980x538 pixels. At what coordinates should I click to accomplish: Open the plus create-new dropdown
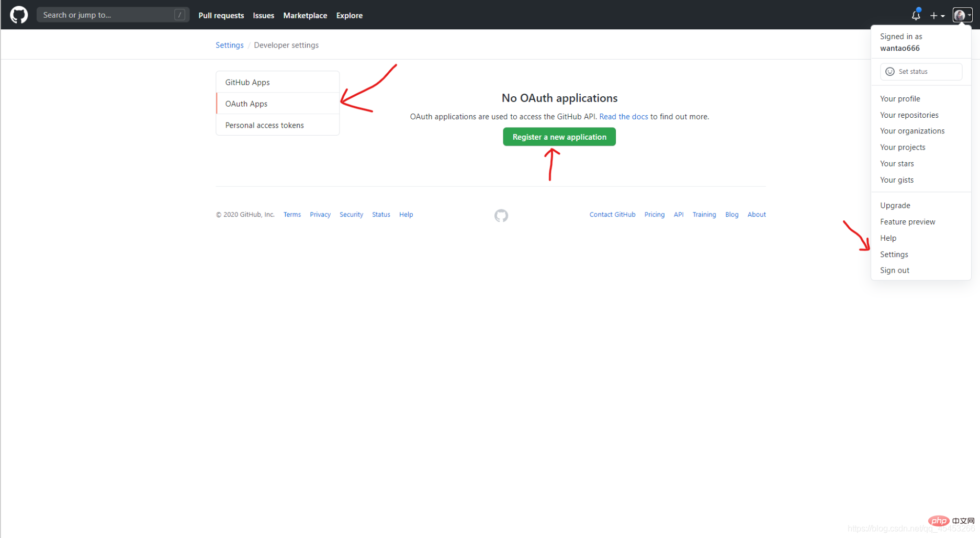pos(937,16)
